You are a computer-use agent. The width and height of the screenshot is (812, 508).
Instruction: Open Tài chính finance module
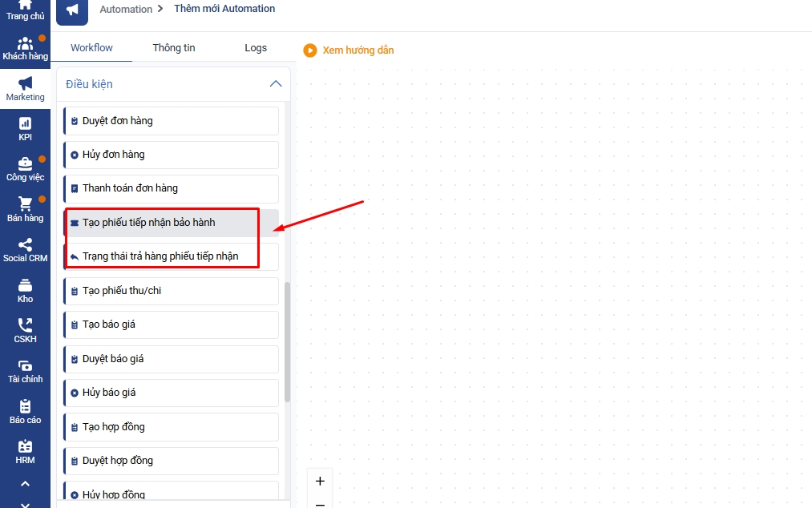click(x=25, y=371)
